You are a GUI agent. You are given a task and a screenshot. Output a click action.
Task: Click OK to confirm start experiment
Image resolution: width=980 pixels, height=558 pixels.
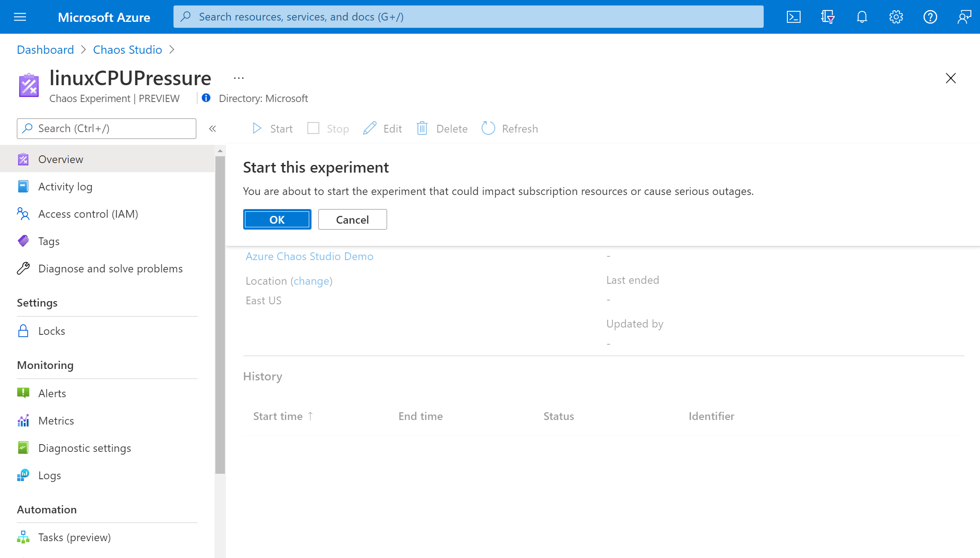276,219
